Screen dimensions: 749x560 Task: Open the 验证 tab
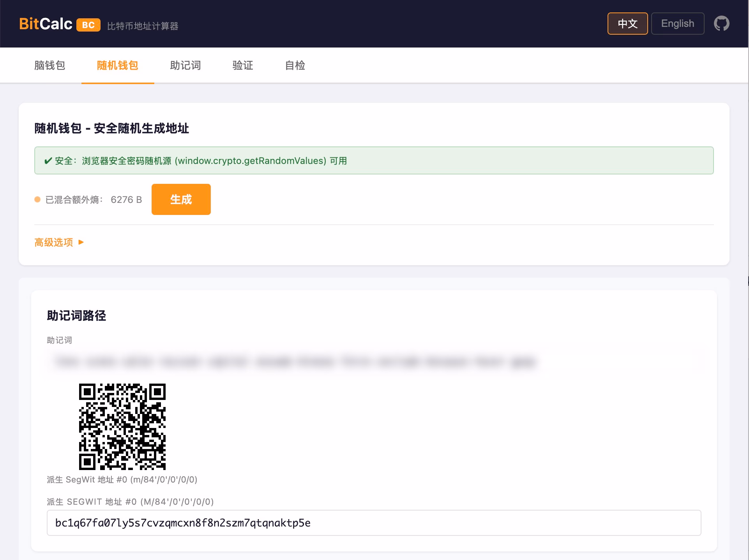243,65
